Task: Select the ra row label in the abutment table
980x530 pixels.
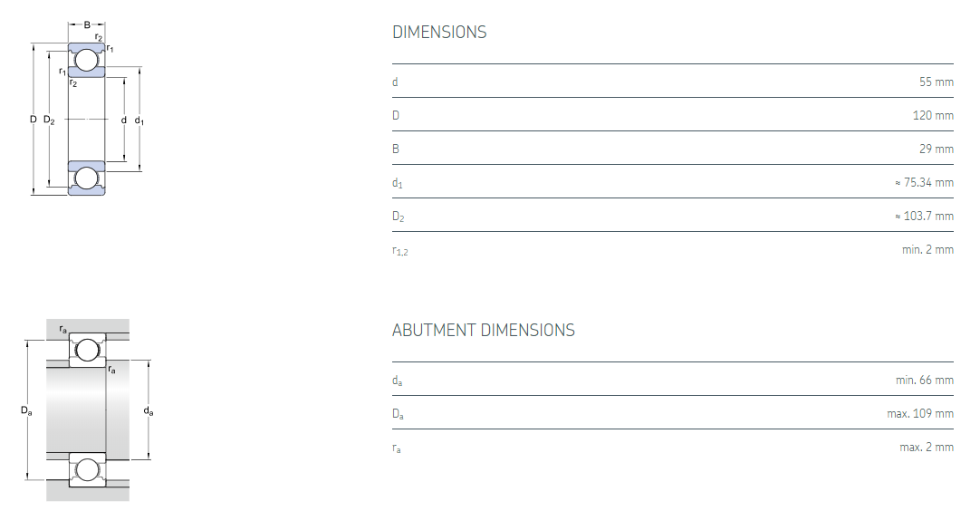Action: (x=397, y=448)
